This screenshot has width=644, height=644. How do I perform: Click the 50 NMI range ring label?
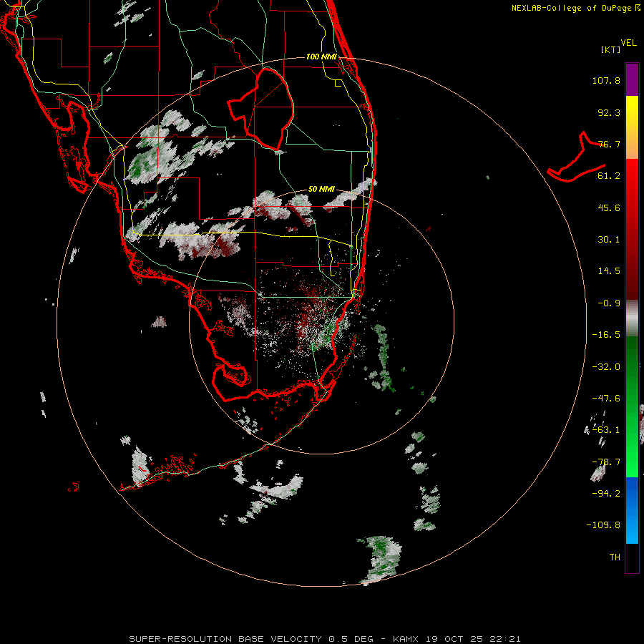click(x=321, y=190)
